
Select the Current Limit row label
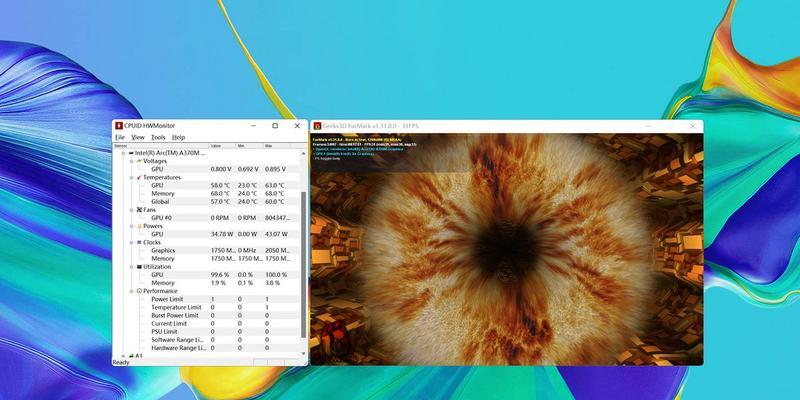pos(169,323)
